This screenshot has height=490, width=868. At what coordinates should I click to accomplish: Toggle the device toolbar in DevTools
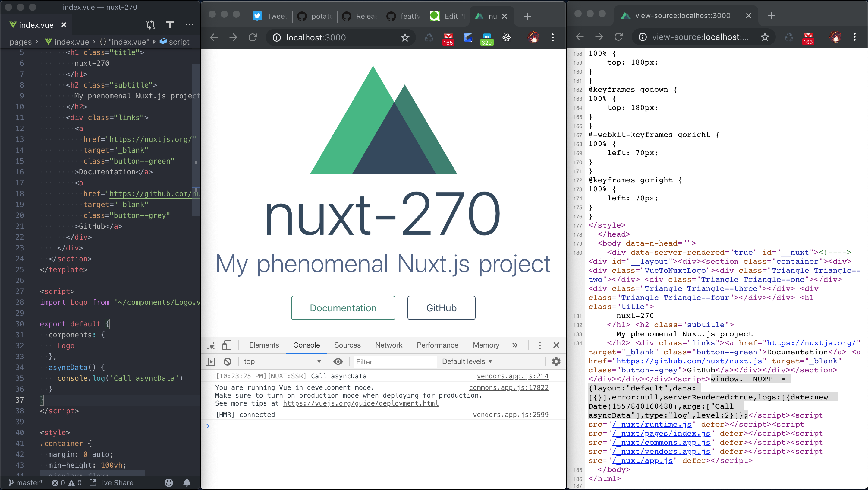(227, 345)
